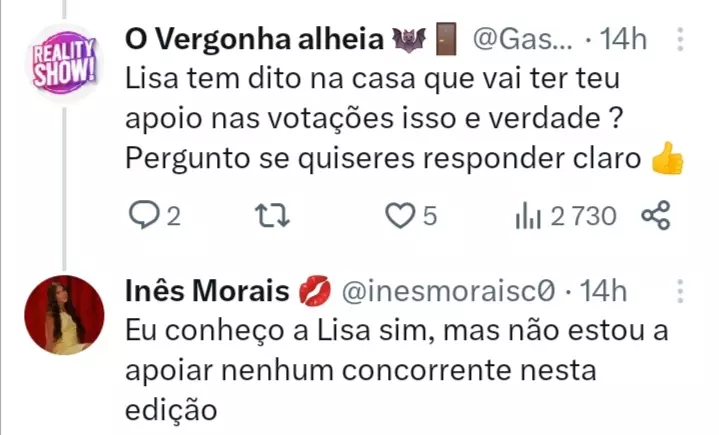Like the post with the heart icon
Screen dimensions: 719x435
coord(400,215)
